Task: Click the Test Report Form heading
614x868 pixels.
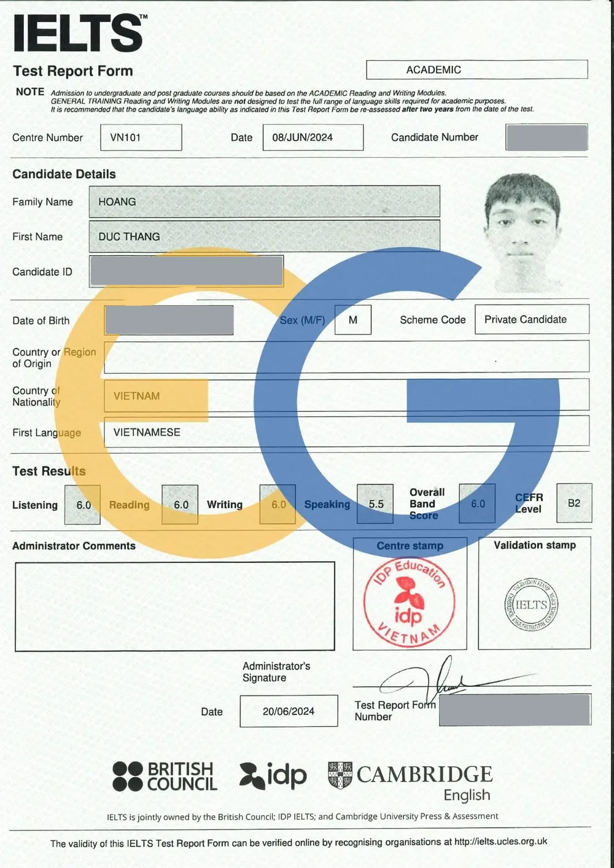Action: 73,71
